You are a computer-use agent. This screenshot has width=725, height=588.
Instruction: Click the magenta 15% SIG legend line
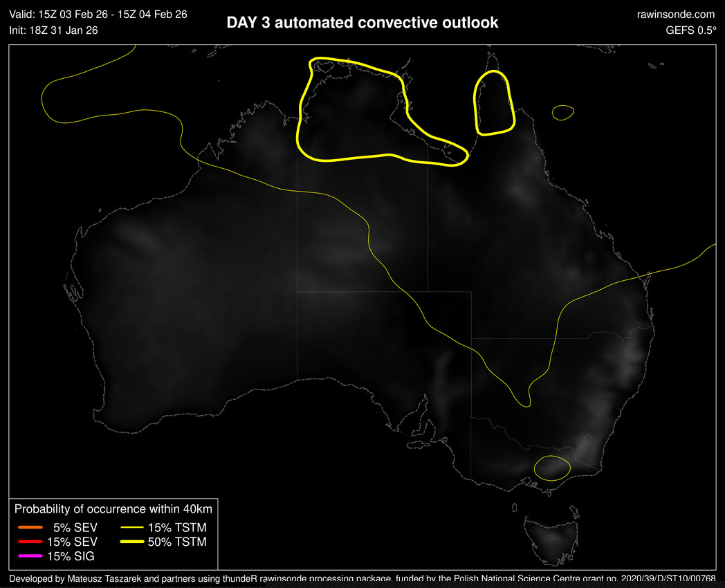31,556
